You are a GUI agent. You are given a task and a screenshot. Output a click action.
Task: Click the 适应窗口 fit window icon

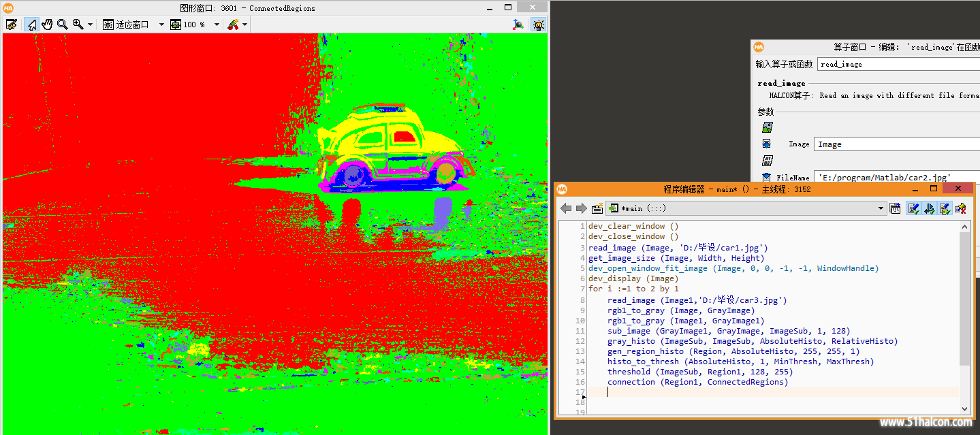(x=108, y=25)
